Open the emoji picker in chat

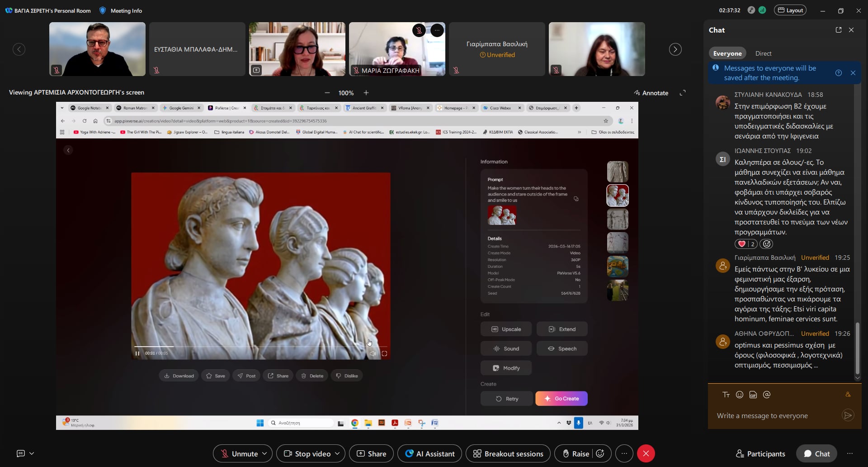tap(740, 395)
